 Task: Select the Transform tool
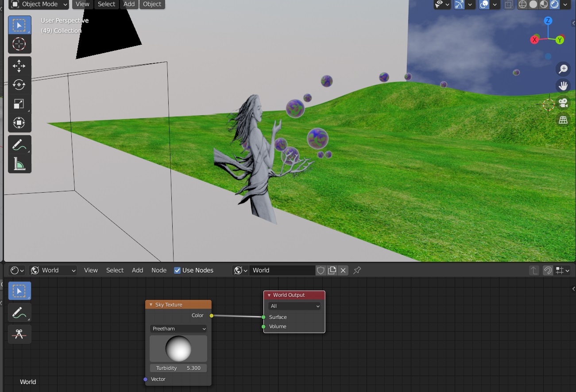coord(19,123)
